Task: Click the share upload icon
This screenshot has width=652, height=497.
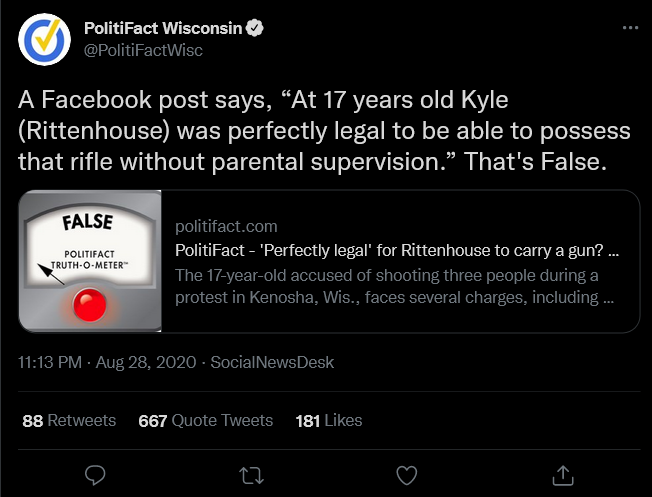Action: coord(563,473)
